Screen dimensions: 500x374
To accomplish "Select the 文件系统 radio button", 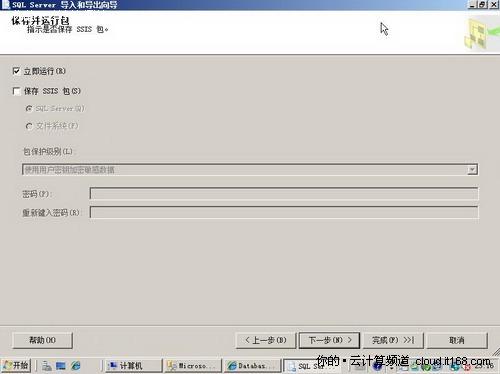I will coord(29,126).
